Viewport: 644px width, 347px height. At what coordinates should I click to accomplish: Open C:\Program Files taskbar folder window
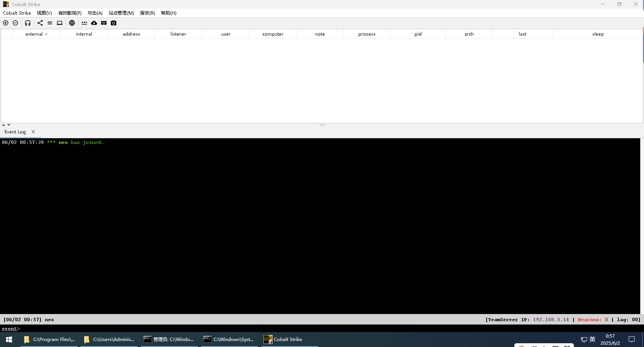[x=49, y=340]
